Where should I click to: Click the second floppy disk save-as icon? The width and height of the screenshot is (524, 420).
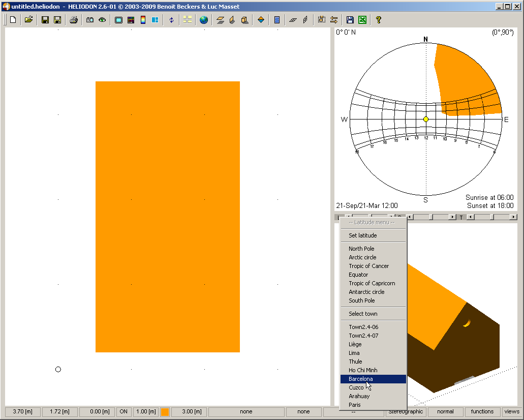57,20
